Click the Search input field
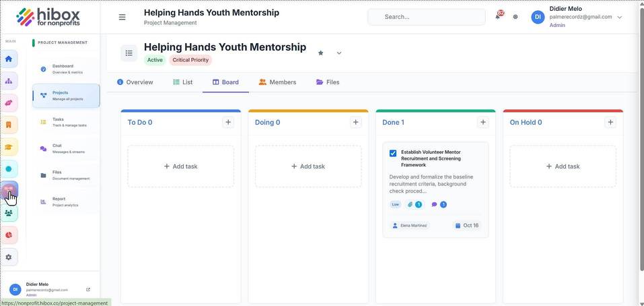644x306 pixels. point(427,17)
